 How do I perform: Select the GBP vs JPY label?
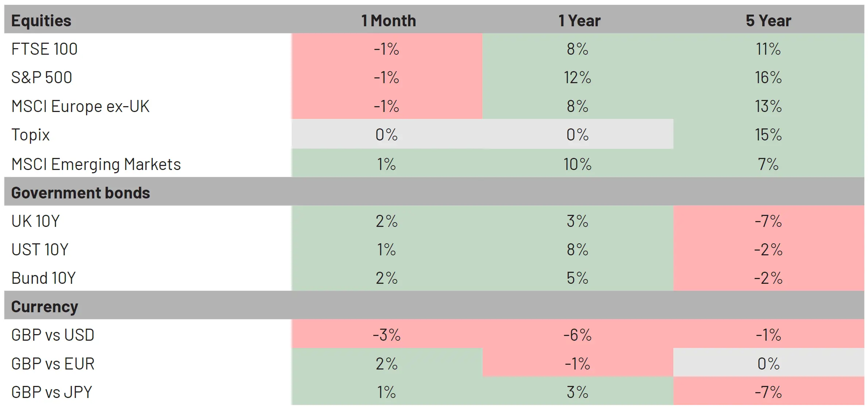point(52,392)
